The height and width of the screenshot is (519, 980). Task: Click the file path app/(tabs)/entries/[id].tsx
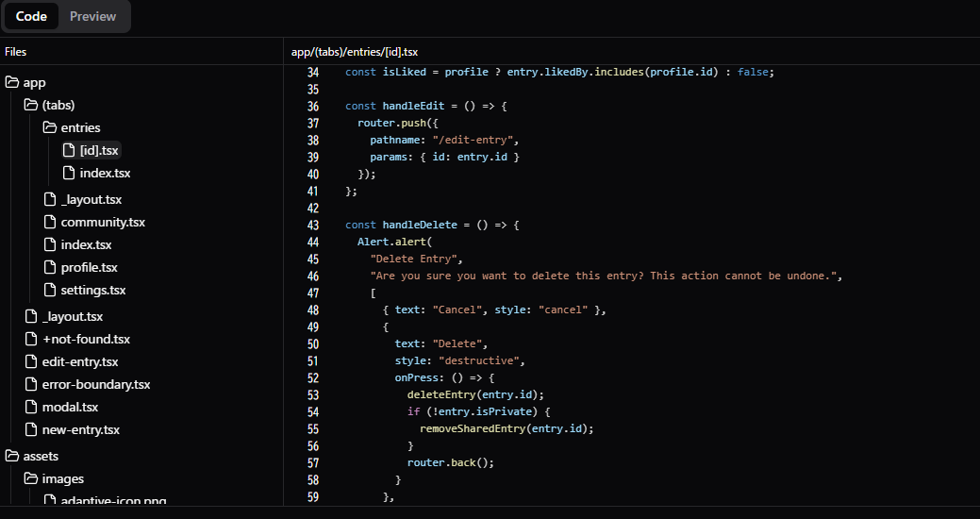(x=355, y=52)
